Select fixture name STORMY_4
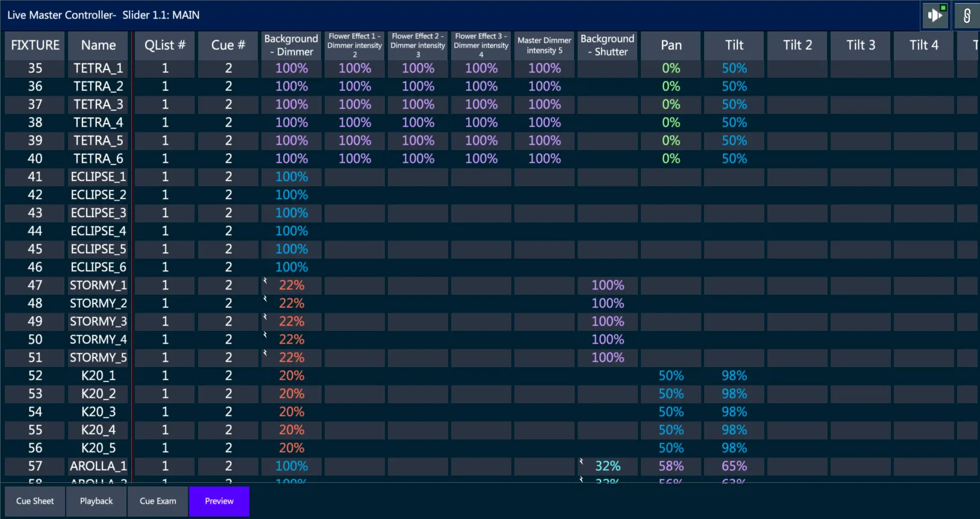Image resolution: width=980 pixels, height=519 pixels. click(99, 339)
